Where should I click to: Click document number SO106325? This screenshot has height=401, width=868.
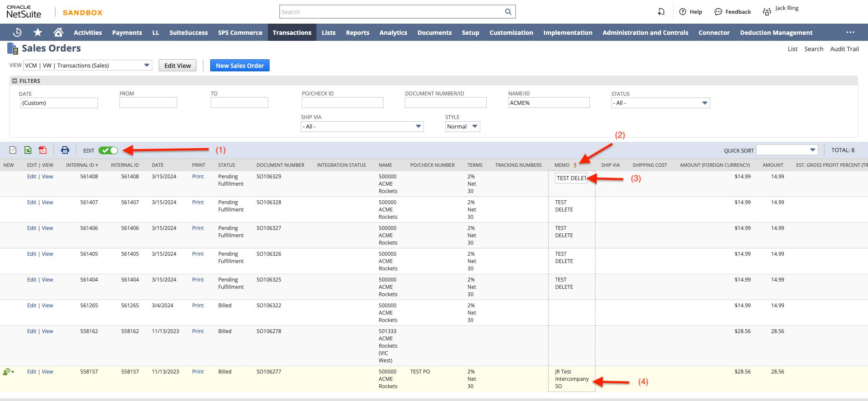[269, 280]
